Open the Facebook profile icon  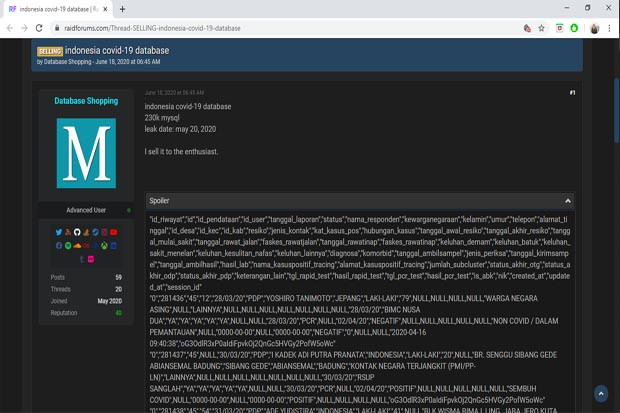[59, 246]
